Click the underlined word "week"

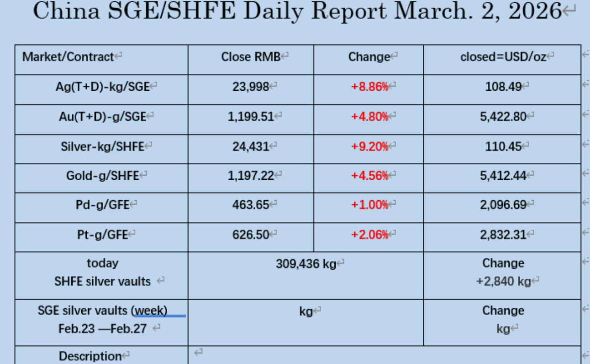coord(150,311)
